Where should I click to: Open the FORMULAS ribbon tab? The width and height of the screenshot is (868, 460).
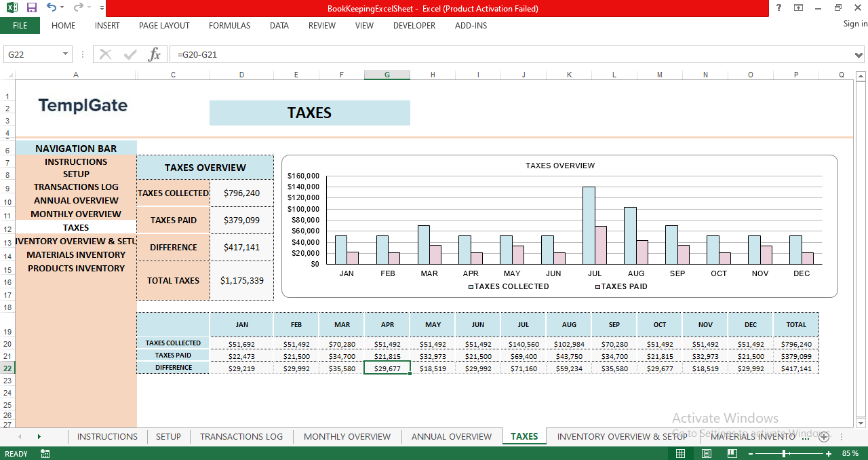[x=229, y=26]
